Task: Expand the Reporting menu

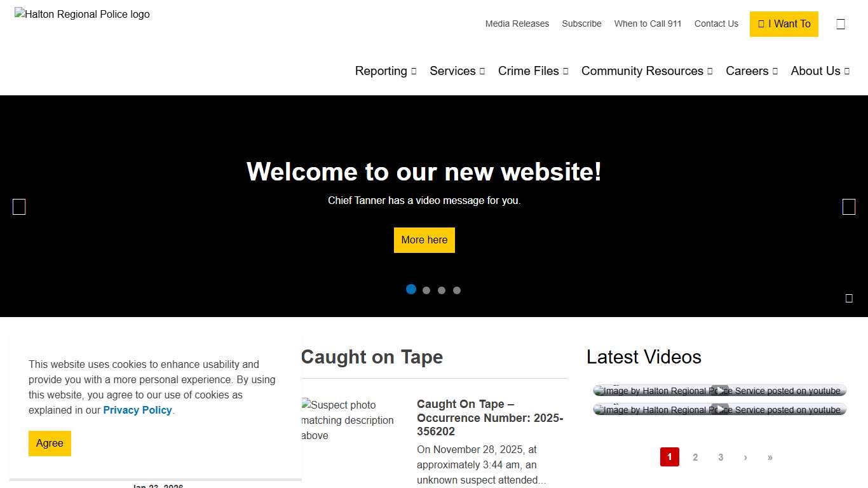Action: (385, 71)
